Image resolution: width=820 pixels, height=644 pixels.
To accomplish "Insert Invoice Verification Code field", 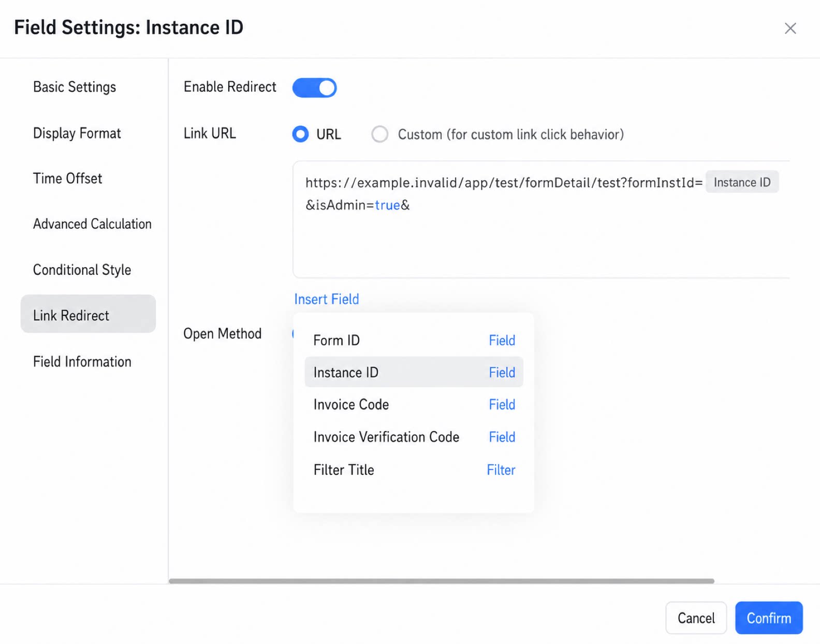I will [414, 437].
